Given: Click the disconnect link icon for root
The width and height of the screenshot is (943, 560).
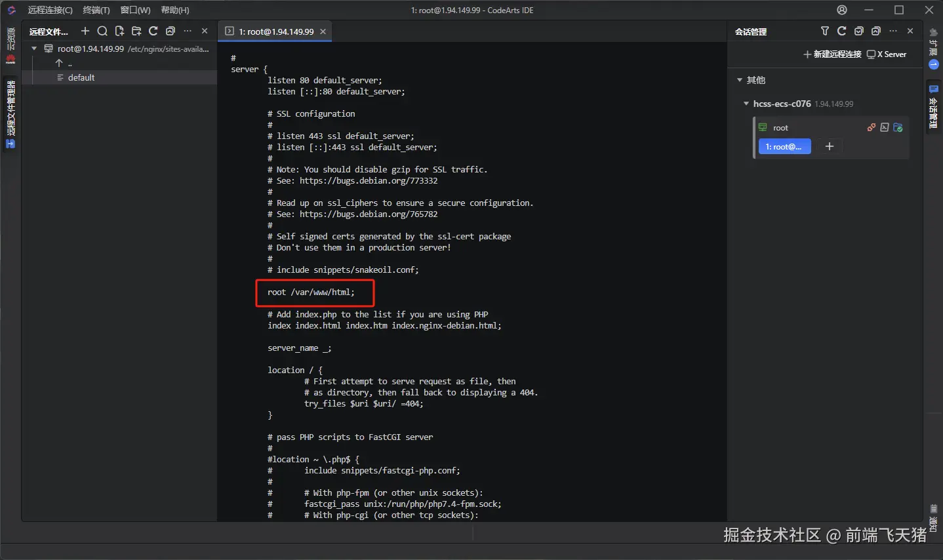Looking at the screenshot, I should pyautogui.click(x=872, y=127).
